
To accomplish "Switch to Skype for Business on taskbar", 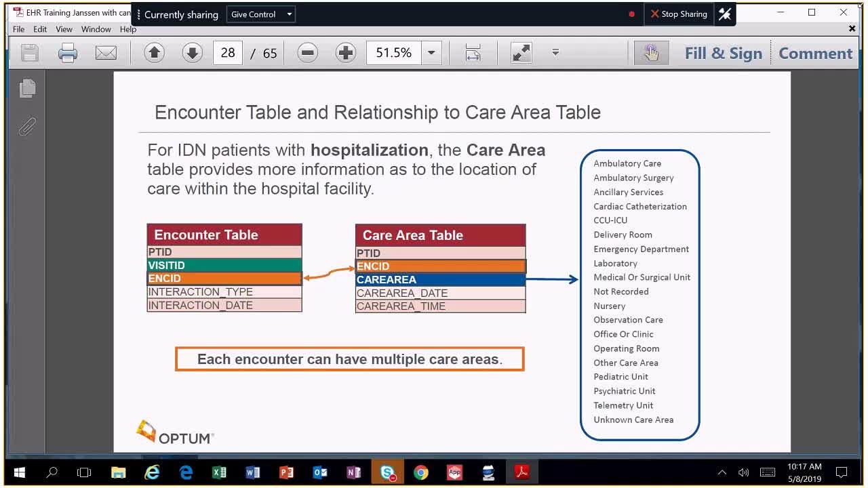I will pos(388,472).
